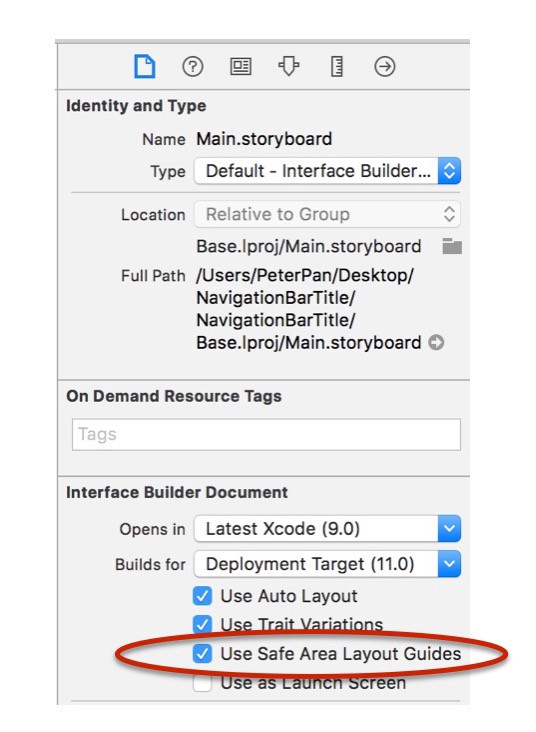Show the Quick Help inspector
The image size is (536, 732).
pos(192,67)
